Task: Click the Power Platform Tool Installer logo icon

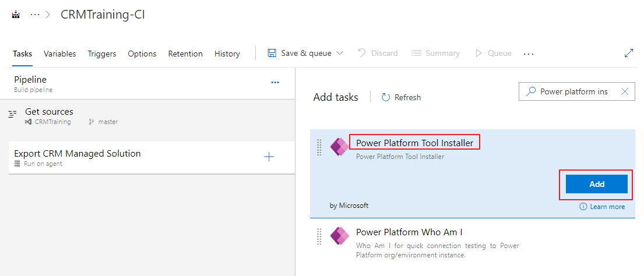Action: 339,147
